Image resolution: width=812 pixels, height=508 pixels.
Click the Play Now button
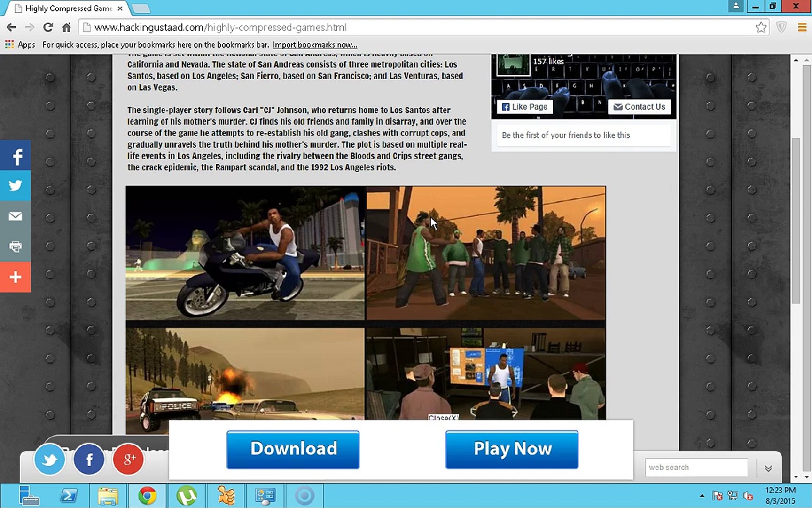coord(512,449)
